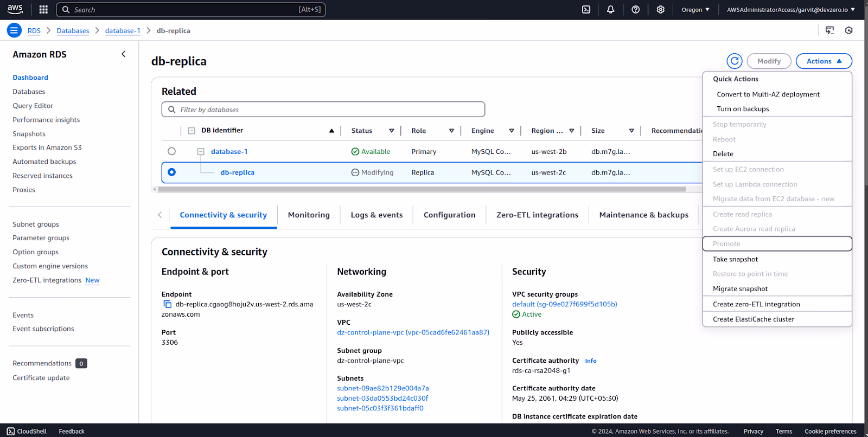
Task: Open the Status column filter arrow
Action: pos(391,131)
